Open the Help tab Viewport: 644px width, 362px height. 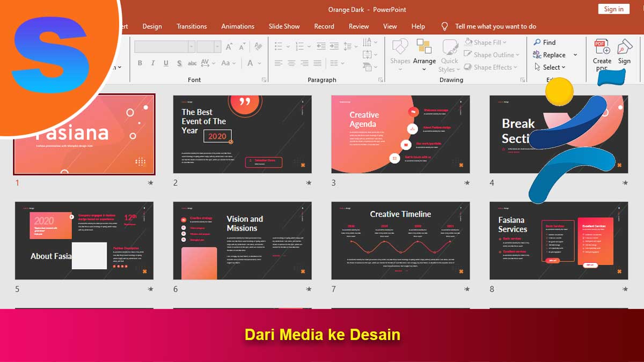(418, 26)
